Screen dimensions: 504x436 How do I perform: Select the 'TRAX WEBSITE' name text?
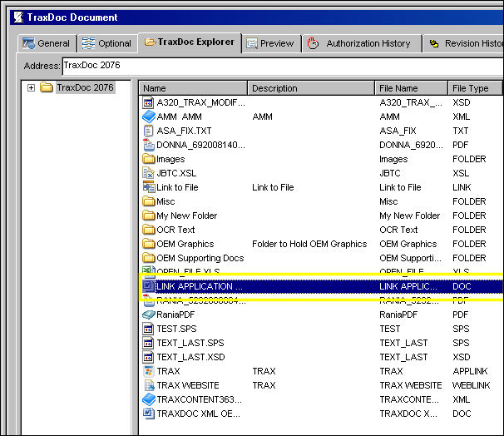[188, 385]
